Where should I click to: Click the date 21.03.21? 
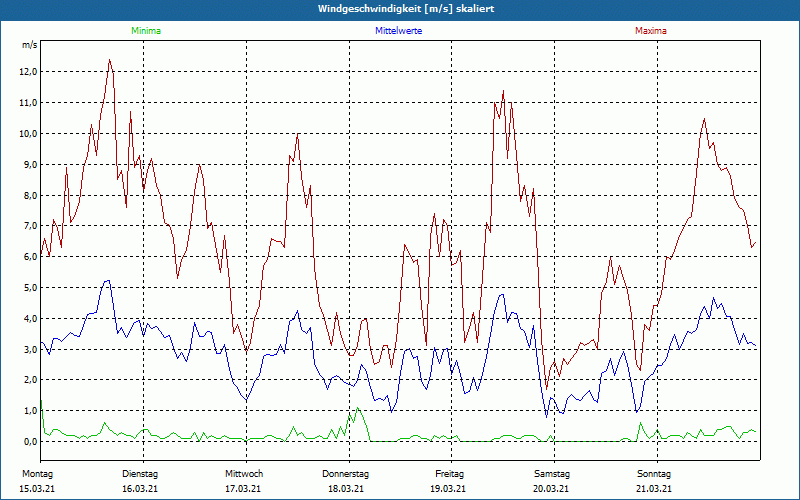tap(654, 489)
